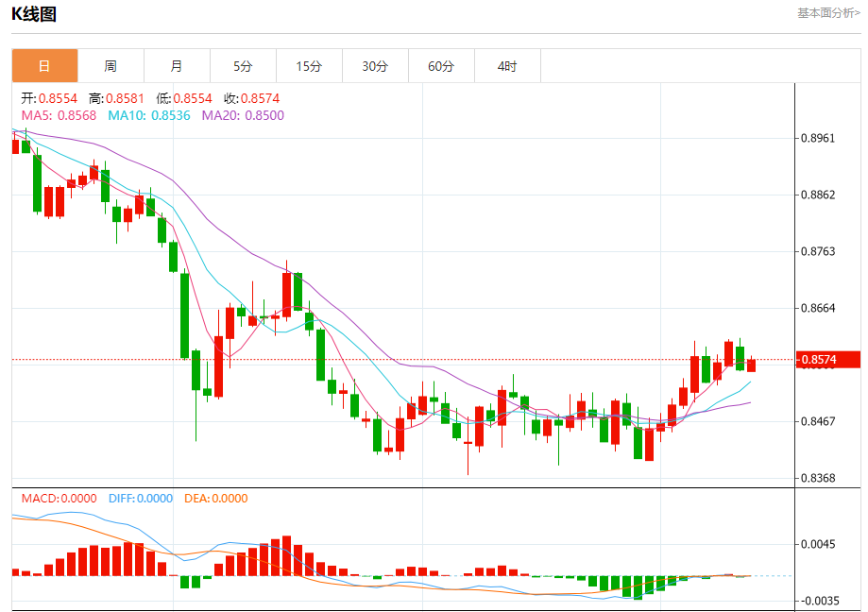The width and height of the screenshot is (868, 612).
Task: Open the 15分 chart tab
Action: [x=309, y=66]
